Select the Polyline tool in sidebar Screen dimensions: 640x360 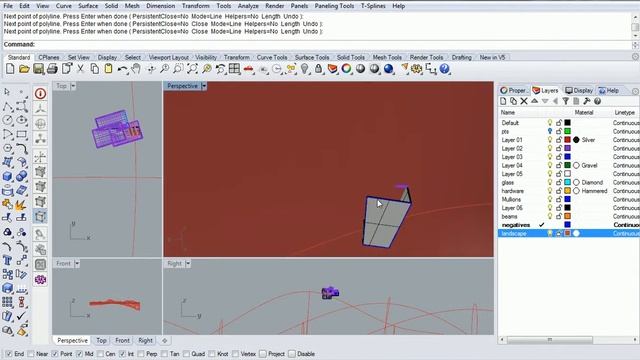tap(7, 107)
